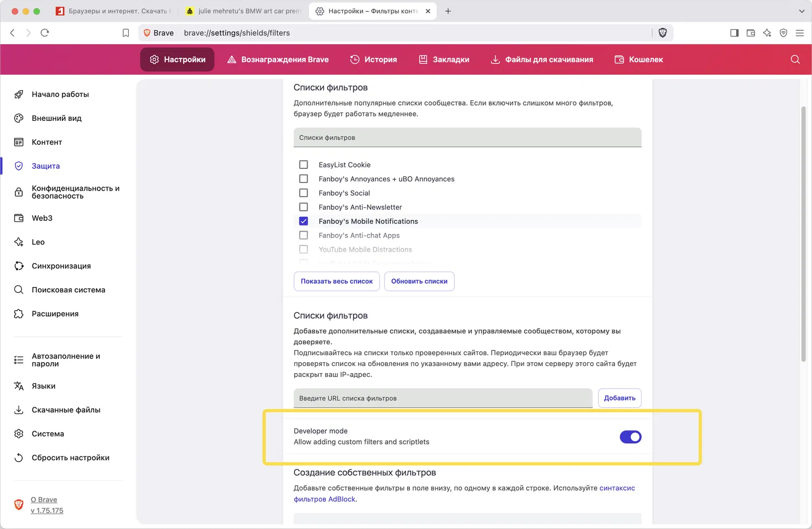
Task: Check the Fanboy's Anti-Newsletter filter
Action: point(304,207)
